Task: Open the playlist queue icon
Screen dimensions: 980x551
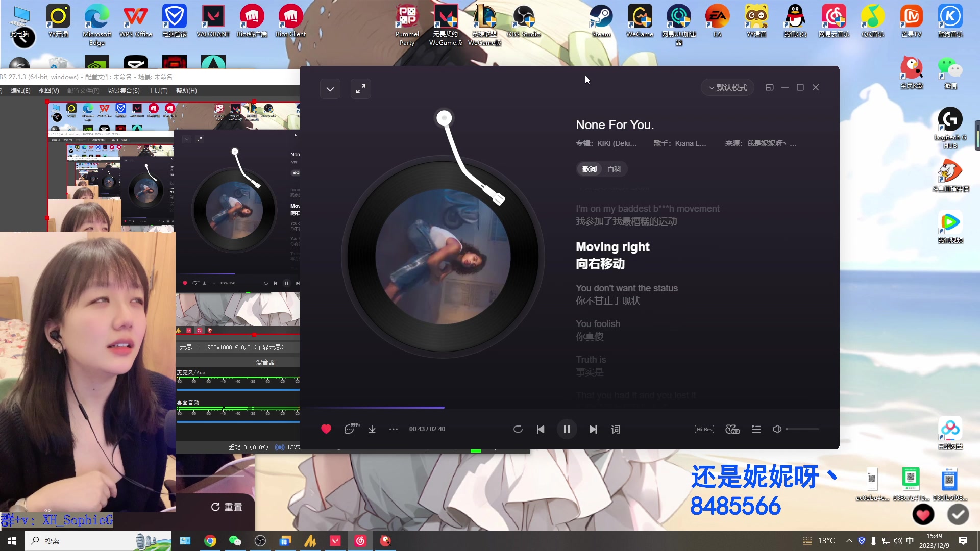Action: [756, 429]
